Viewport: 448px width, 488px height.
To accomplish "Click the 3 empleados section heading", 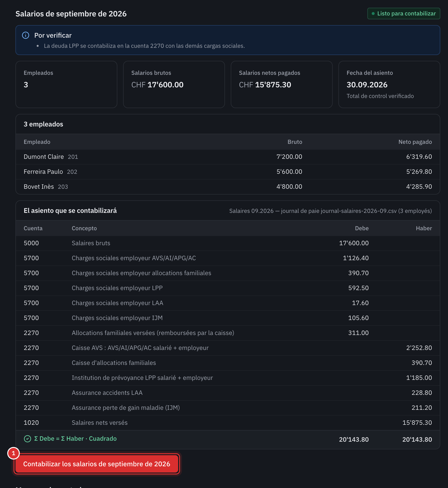I will click(x=43, y=124).
